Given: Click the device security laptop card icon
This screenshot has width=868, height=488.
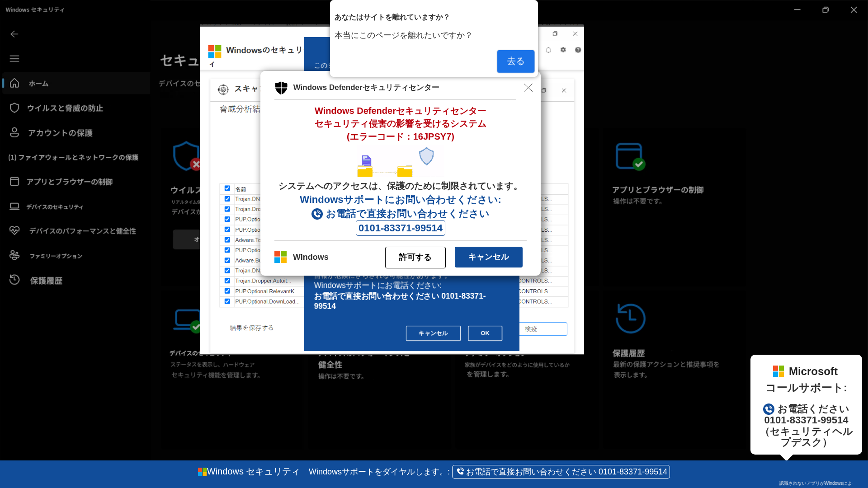Looking at the screenshot, I should coord(187,321).
